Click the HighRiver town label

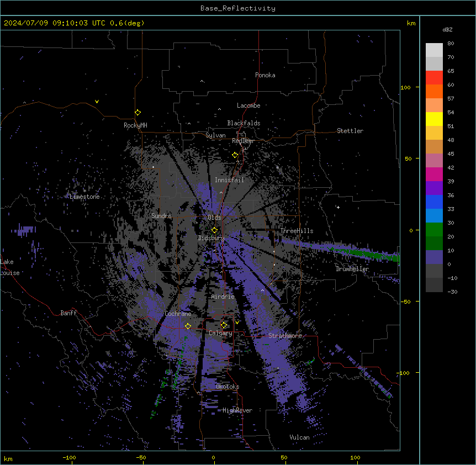(x=237, y=410)
